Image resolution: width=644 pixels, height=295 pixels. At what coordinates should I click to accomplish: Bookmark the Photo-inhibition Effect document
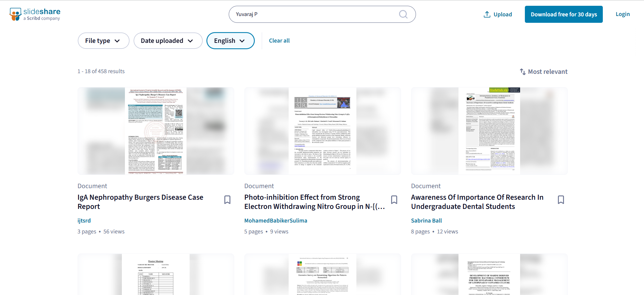pos(394,200)
